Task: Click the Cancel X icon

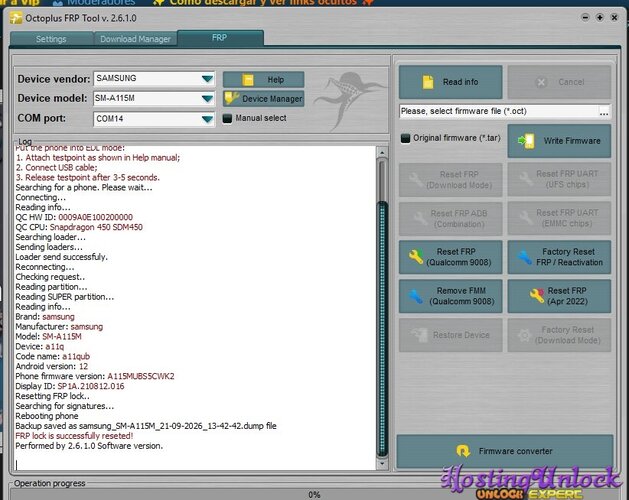Action: [541, 82]
